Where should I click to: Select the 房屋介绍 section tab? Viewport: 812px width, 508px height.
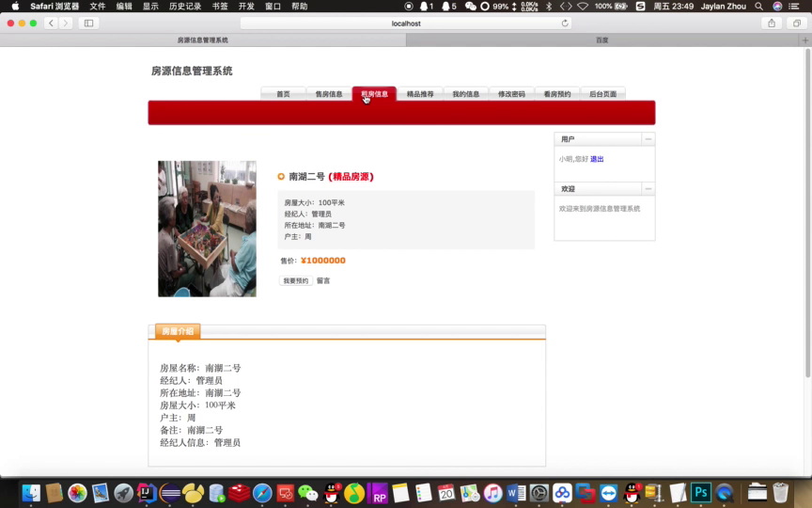(x=178, y=331)
